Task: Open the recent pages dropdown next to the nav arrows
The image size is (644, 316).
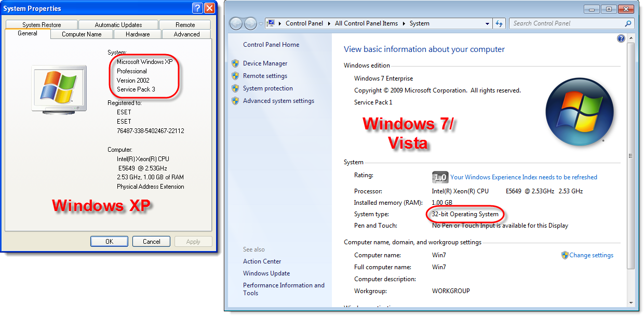Action: coord(261,24)
